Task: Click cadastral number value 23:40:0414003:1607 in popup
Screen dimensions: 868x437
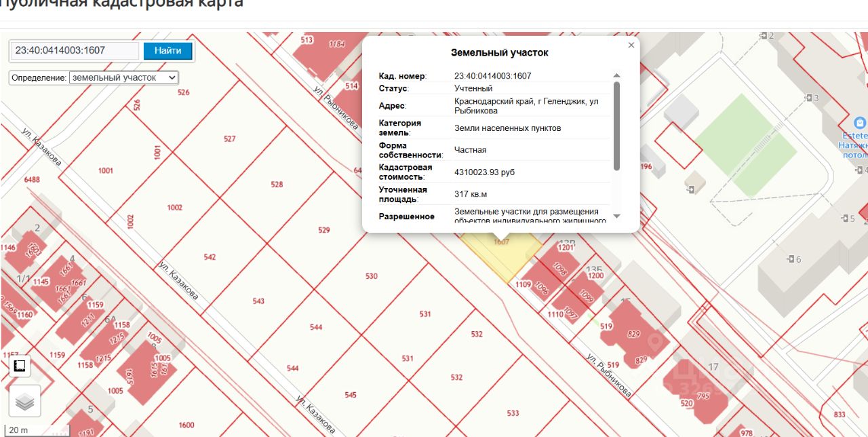Action: click(493, 76)
